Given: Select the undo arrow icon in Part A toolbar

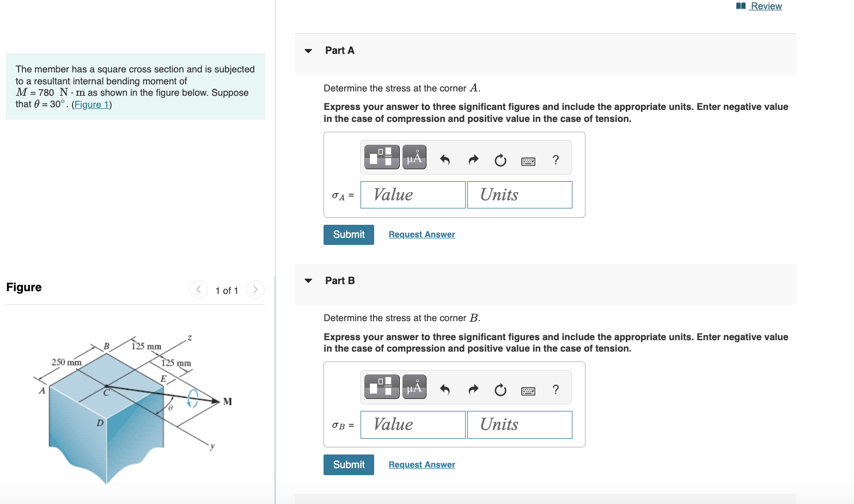Looking at the screenshot, I should (x=444, y=159).
